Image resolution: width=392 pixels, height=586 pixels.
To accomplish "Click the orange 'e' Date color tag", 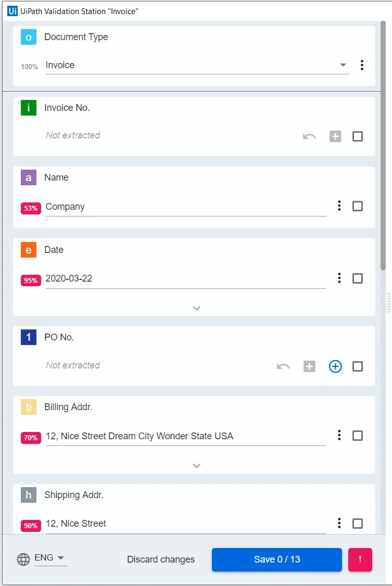I will pos(29,250).
